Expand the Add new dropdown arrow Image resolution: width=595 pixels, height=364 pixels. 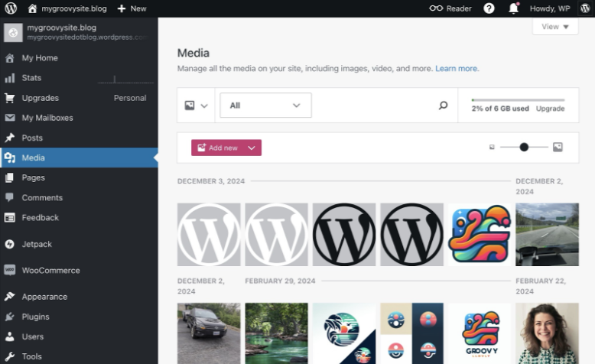tap(252, 148)
